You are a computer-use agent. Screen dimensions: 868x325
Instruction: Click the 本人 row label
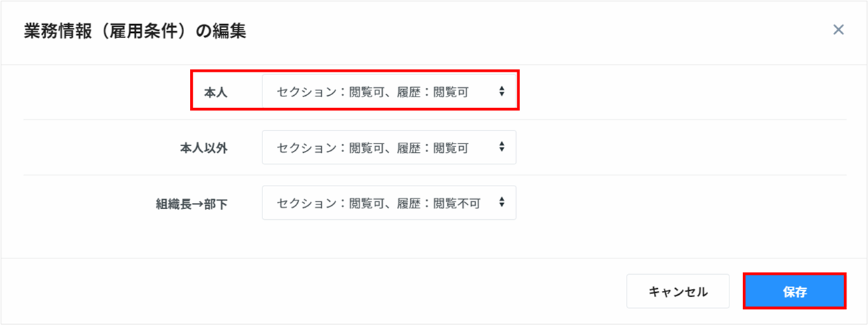(x=215, y=92)
